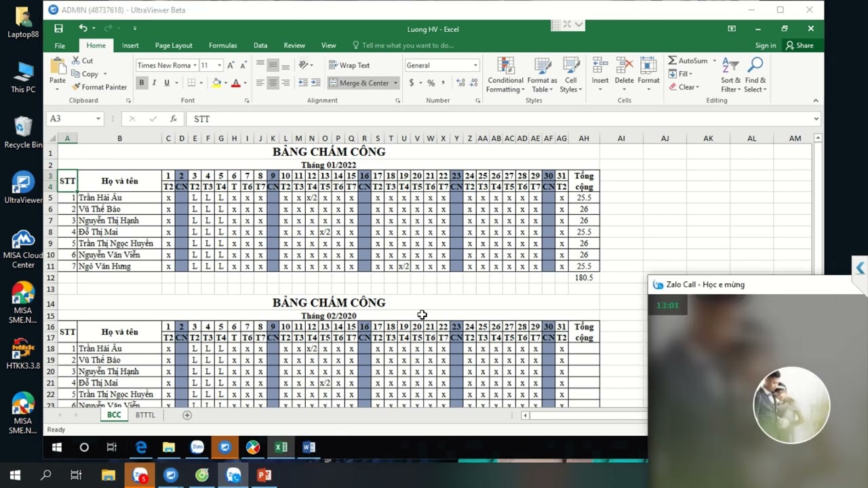
Task: Click the Undo arrow icon
Action: (83, 28)
